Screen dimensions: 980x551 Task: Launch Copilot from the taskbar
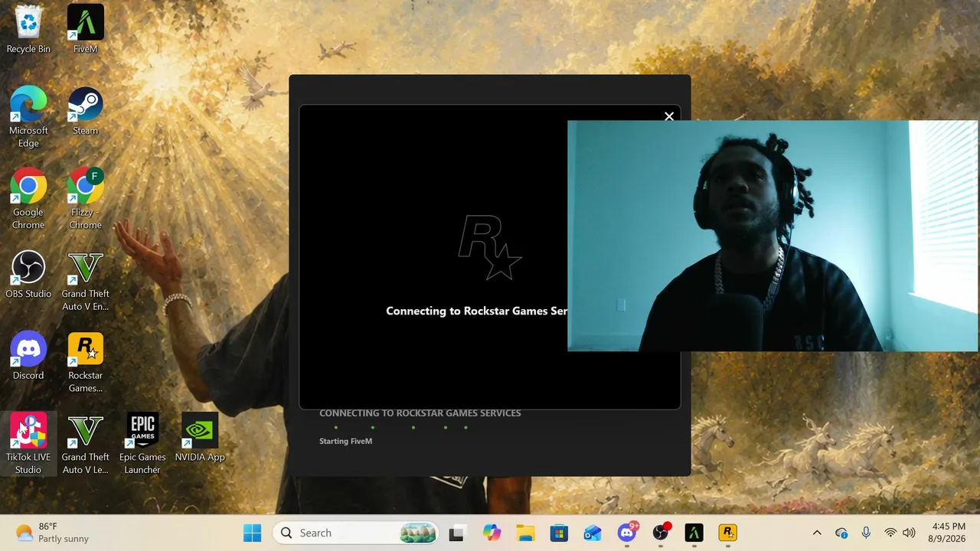[492, 533]
